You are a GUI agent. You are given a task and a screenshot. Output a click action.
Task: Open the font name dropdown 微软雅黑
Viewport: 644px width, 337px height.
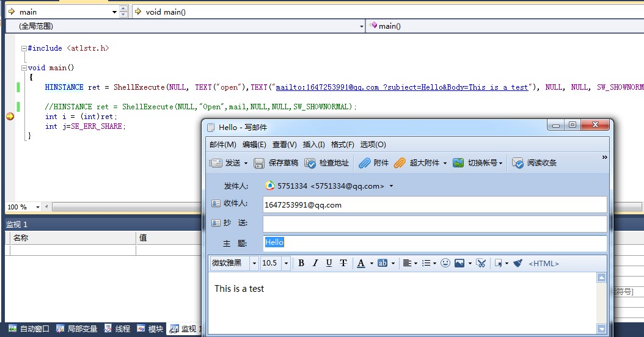(x=254, y=263)
